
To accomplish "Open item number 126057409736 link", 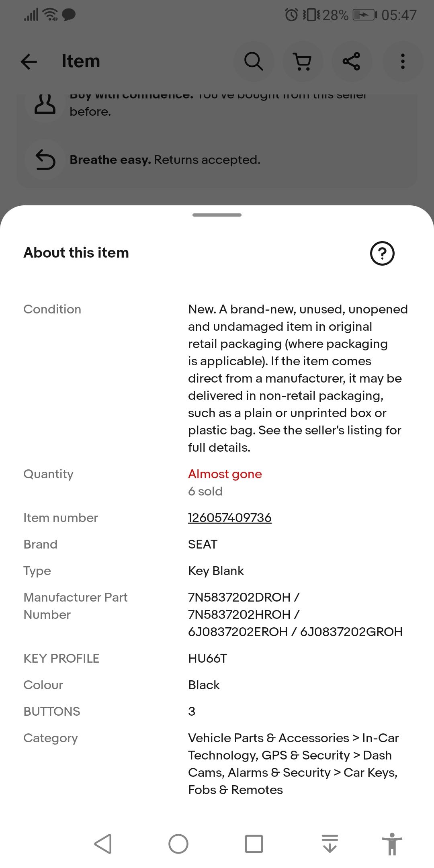I will [x=229, y=518].
